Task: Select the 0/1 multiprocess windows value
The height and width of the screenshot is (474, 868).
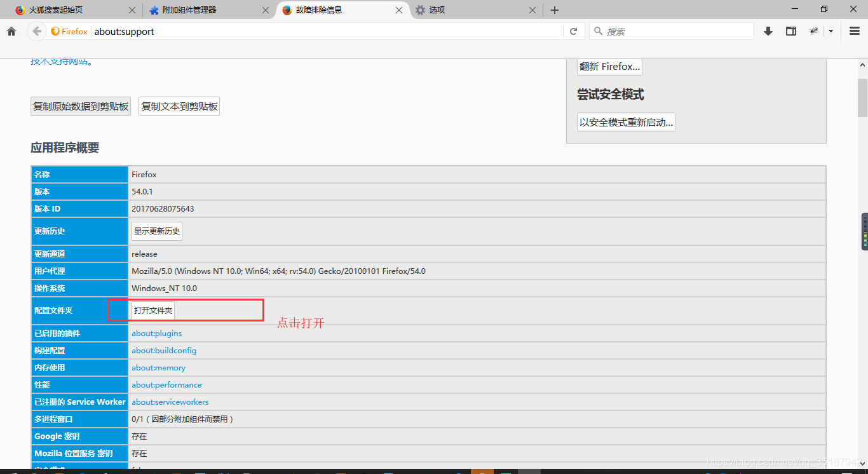Action: (x=183, y=419)
